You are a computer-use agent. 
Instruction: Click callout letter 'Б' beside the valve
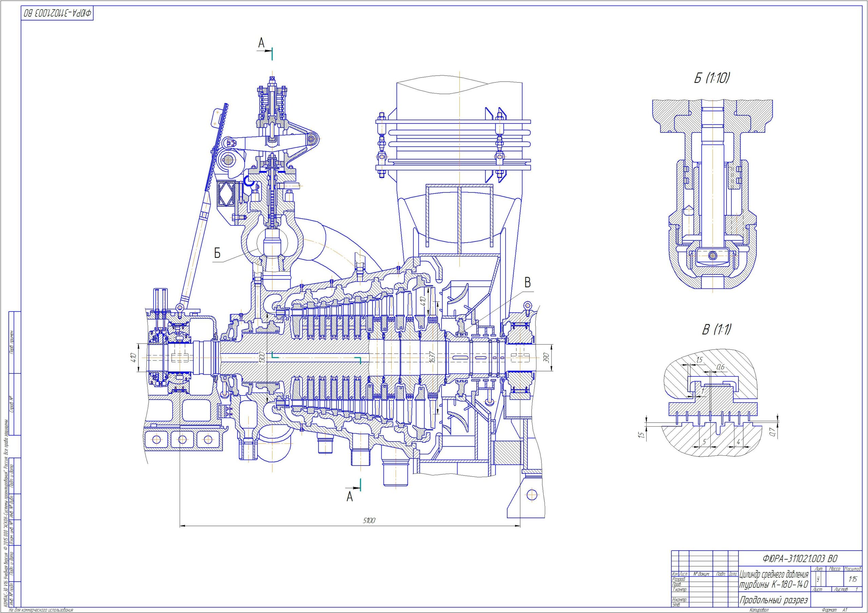tap(217, 253)
